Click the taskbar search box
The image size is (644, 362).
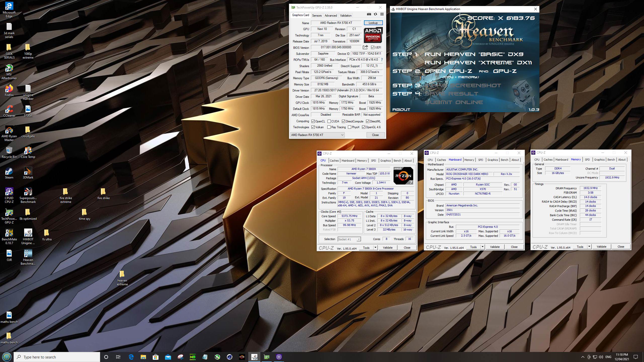[x=57, y=357]
